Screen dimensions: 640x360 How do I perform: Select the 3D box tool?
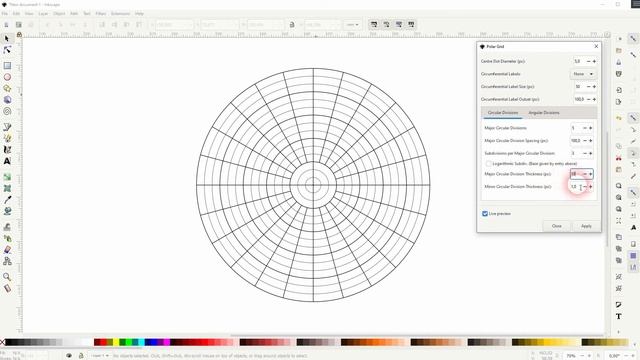[7, 100]
